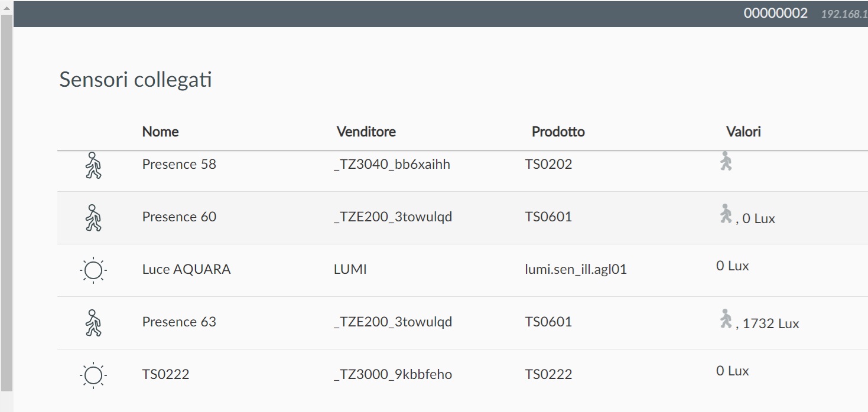This screenshot has height=412, width=868.
Task: Click the scroll up arrow of left scrollbar
Action: point(6,8)
